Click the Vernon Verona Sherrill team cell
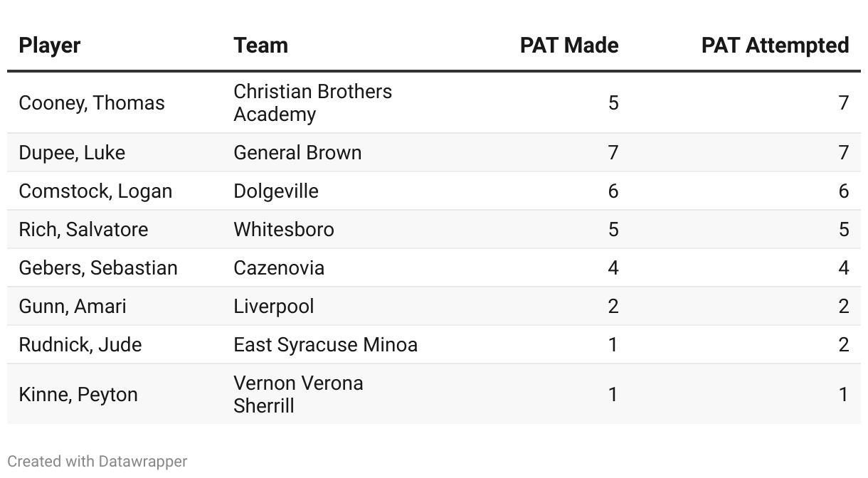Image resolution: width=868 pixels, height=478 pixels. 298,395
